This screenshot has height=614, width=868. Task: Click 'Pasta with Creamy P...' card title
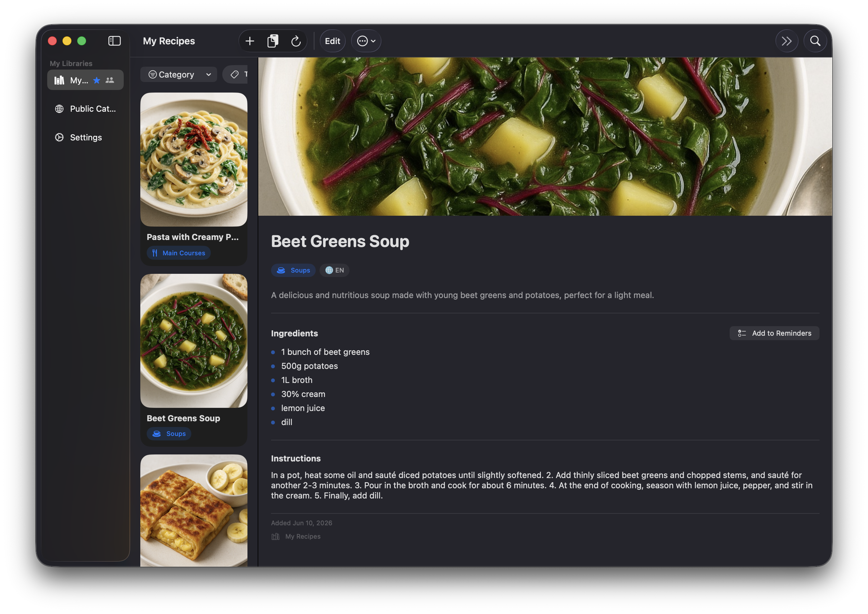tap(193, 237)
